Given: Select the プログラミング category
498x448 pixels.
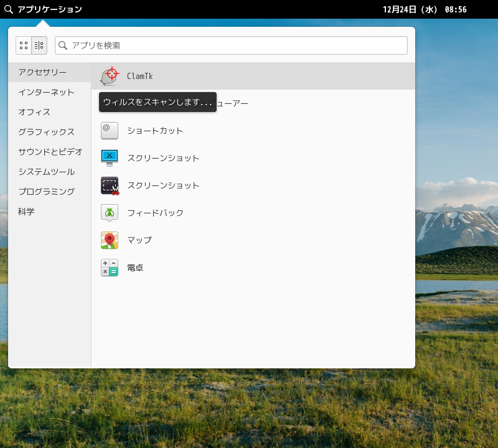Looking at the screenshot, I should click(x=50, y=192).
